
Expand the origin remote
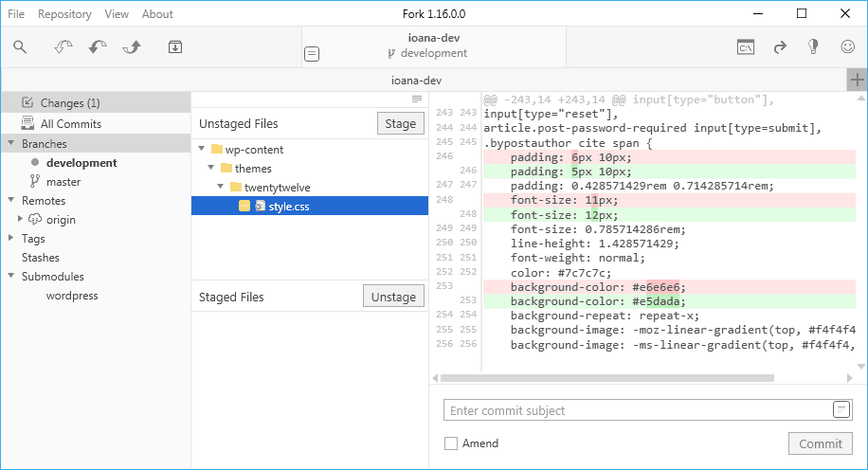click(21, 219)
